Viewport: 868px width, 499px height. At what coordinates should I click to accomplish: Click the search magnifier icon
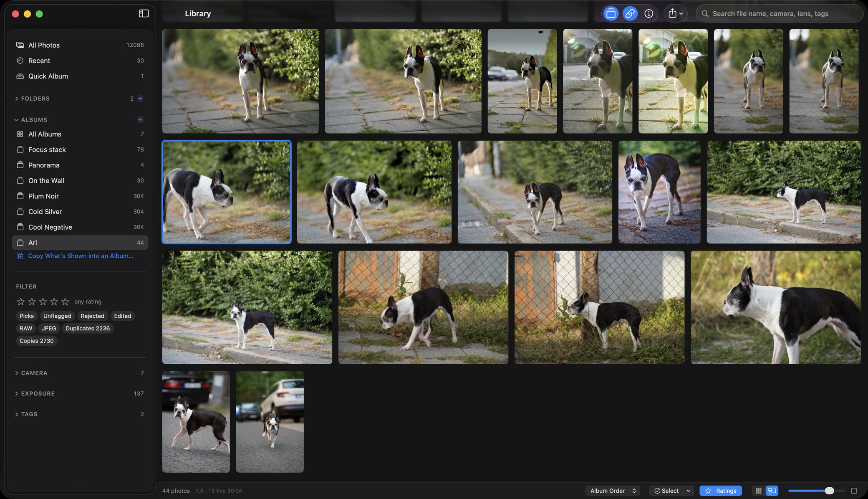(705, 14)
